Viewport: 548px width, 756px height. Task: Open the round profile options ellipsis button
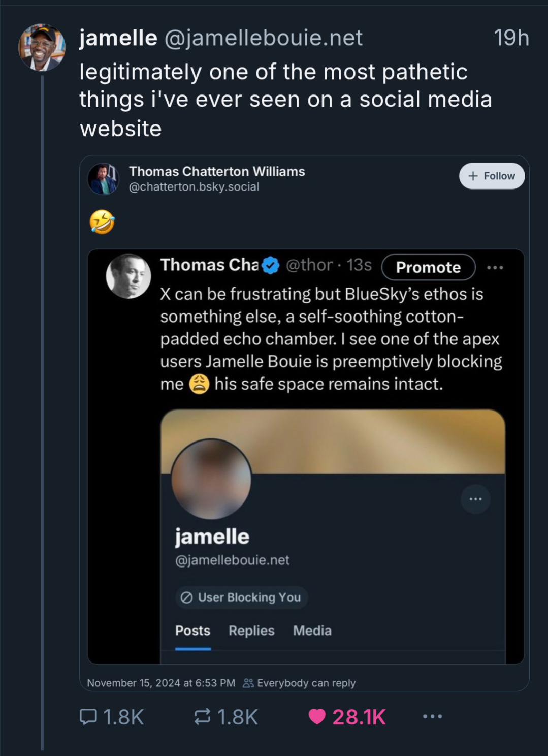[475, 499]
